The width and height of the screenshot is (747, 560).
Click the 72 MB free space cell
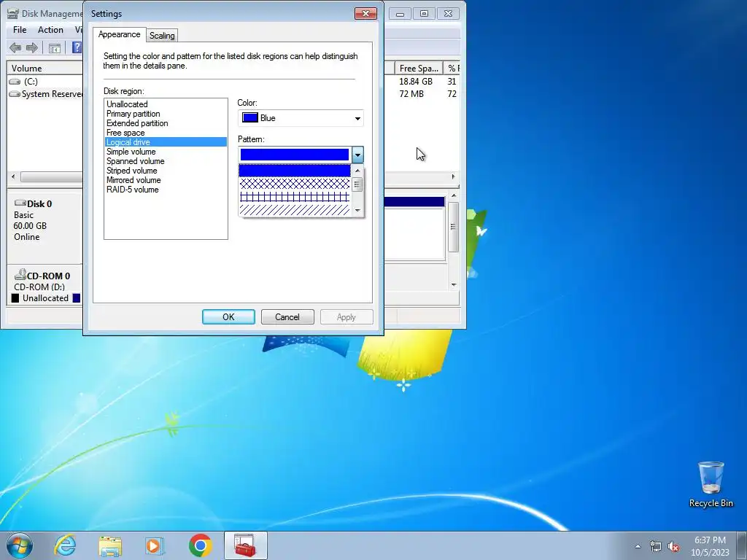(x=411, y=94)
